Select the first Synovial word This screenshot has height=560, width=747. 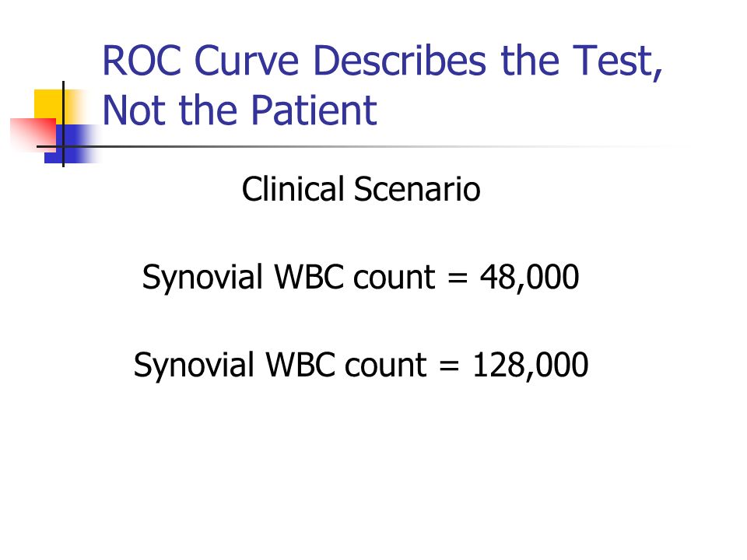[x=202, y=277]
